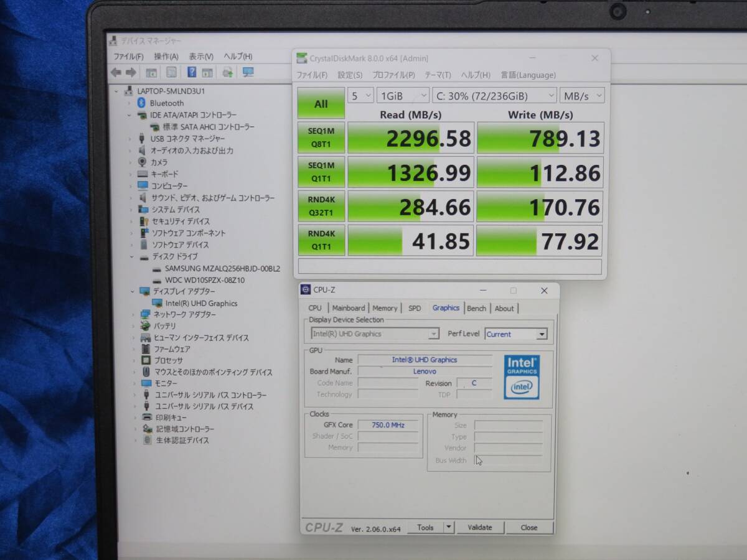The height and width of the screenshot is (560, 747).
Task: Switch to the Bench tab in CPU-Z
Action: click(476, 308)
